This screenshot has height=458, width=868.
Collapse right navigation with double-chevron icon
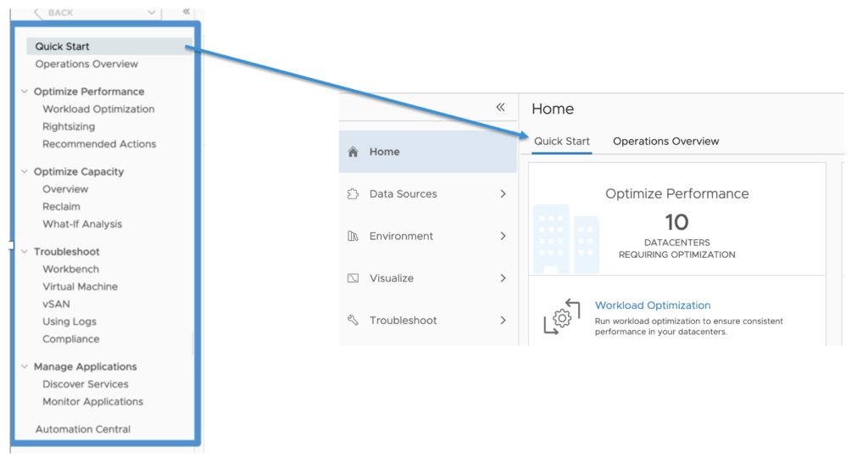click(500, 107)
